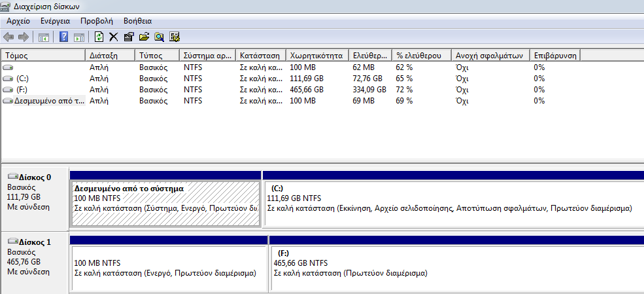Click the Forward arrow toolbar icon
Viewport: 644px width, 294px height.
24,37
